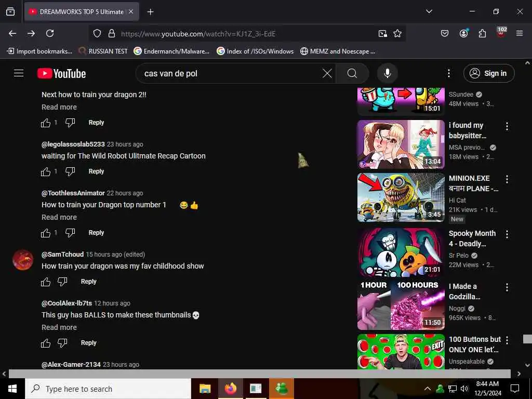
Task: Click the horizontal page scrollbar
Action: coord(260,374)
